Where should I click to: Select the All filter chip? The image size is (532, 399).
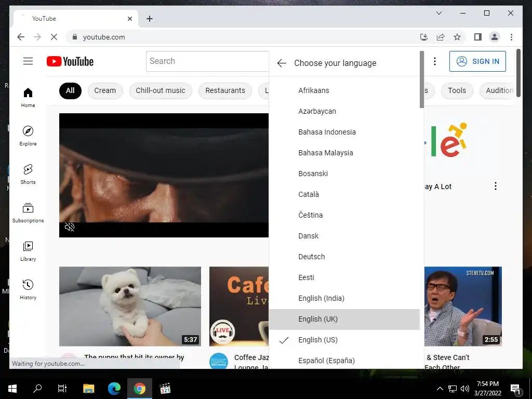70,90
